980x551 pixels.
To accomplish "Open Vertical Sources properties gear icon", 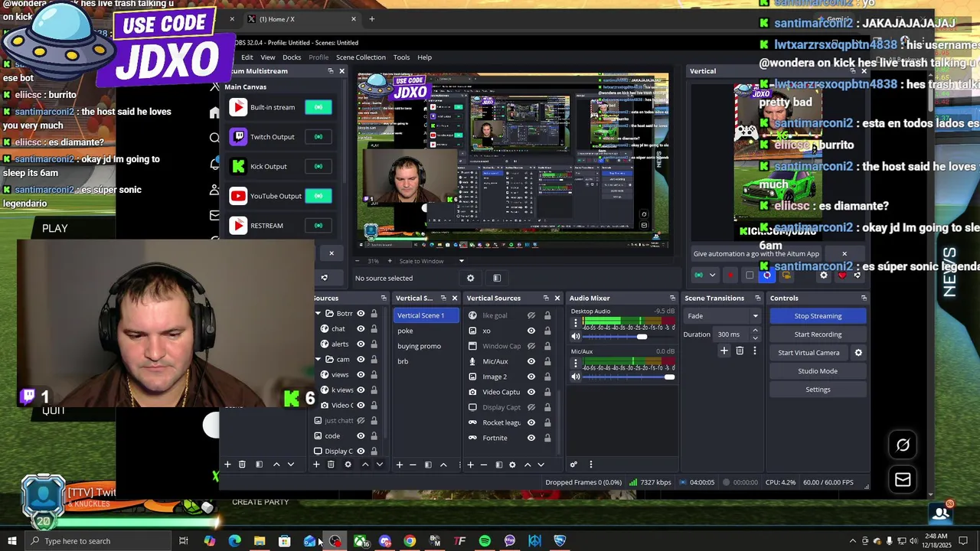I will pos(513,465).
